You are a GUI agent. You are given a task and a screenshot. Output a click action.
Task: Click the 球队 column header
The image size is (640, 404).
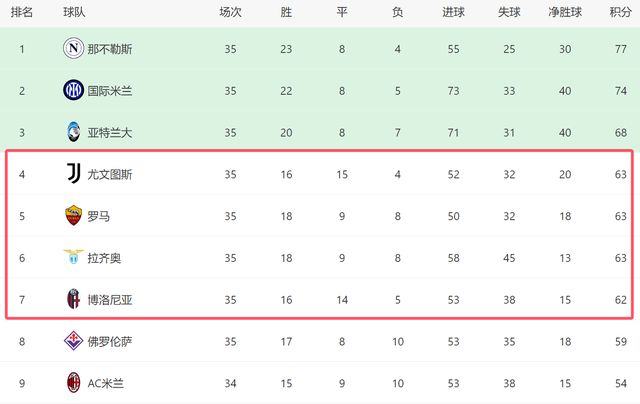(73, 12)
